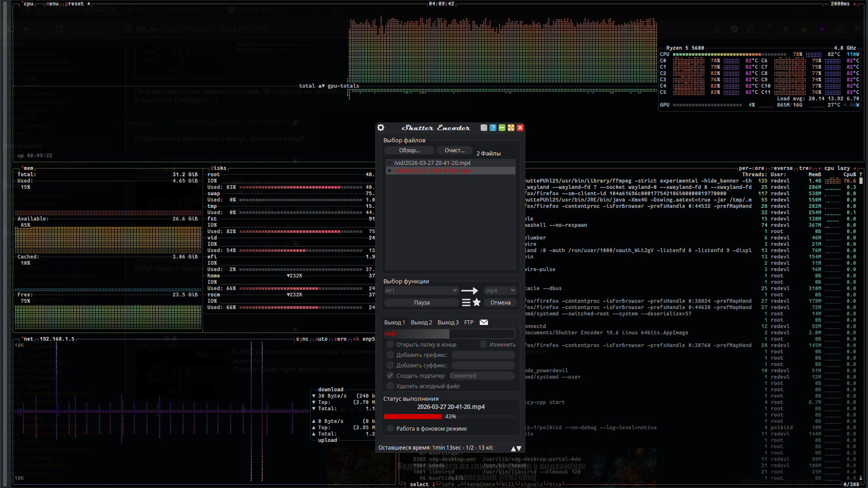This screenshot has width=868, height=488.
Task: Toggle 'Открыть папку в конце' option
Action: [390, 345]
